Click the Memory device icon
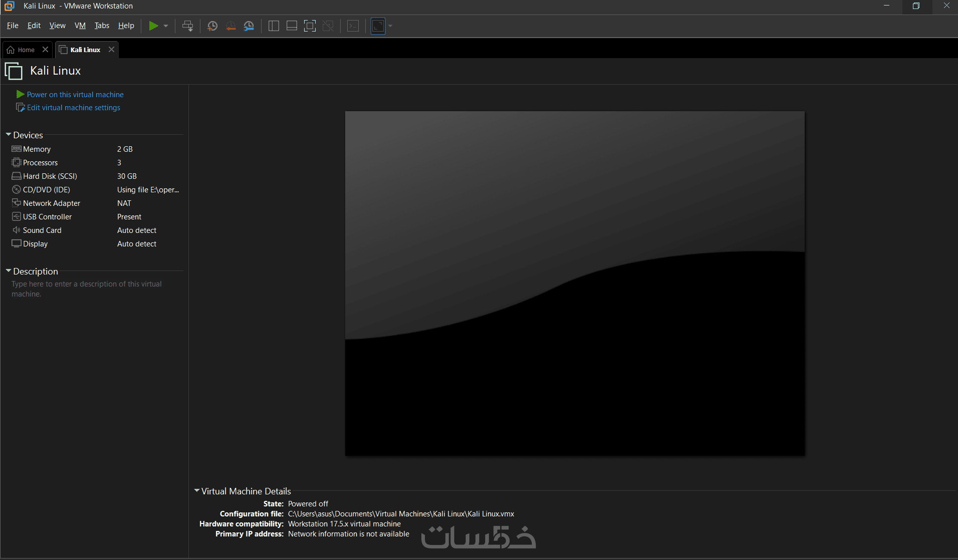 (17, 149)
